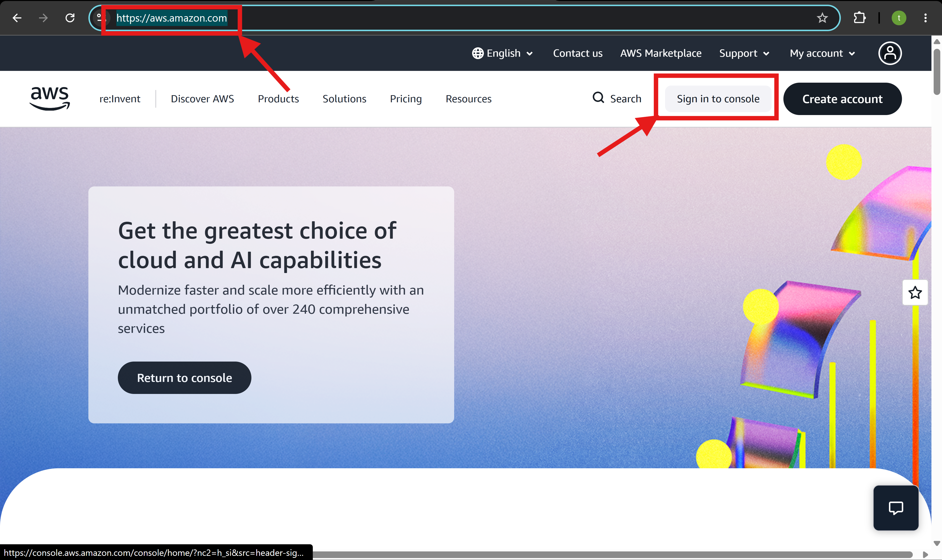Click the scroll up arrow

(x=936, y=41)
